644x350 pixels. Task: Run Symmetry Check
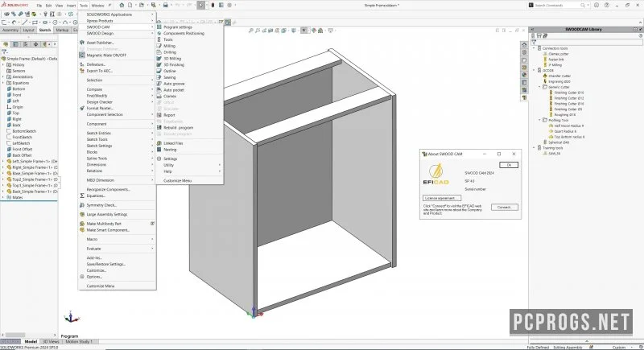click(101, 205)
